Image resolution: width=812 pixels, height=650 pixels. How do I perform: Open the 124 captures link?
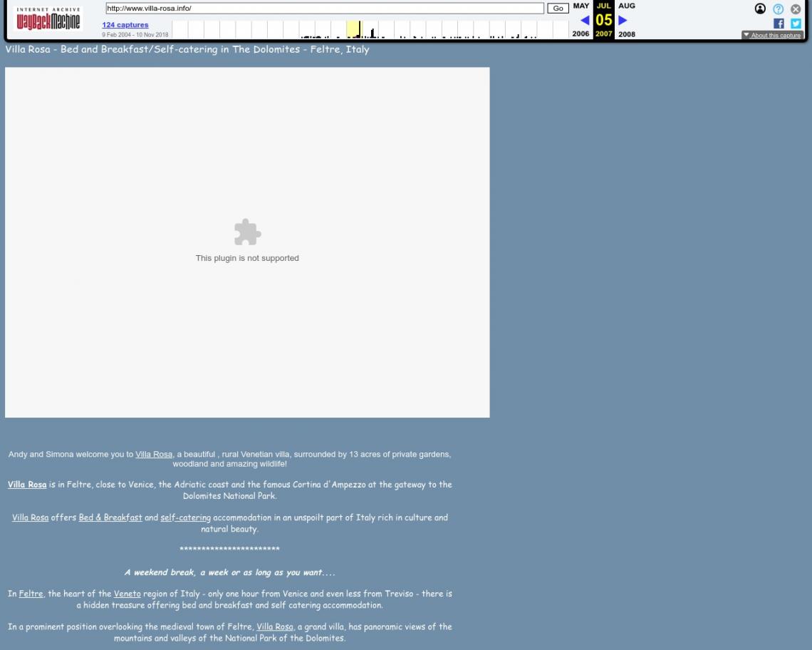pos(125,25)
